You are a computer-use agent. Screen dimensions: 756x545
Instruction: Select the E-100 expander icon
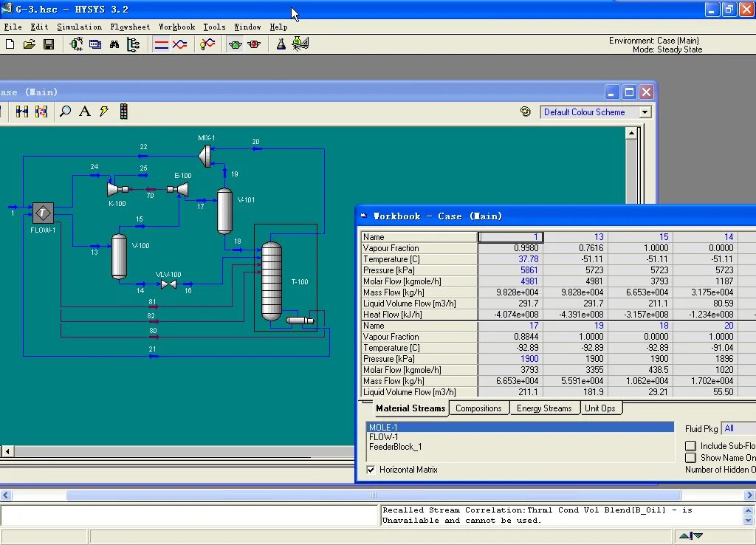pyautogui.click(x=178, y=190)
